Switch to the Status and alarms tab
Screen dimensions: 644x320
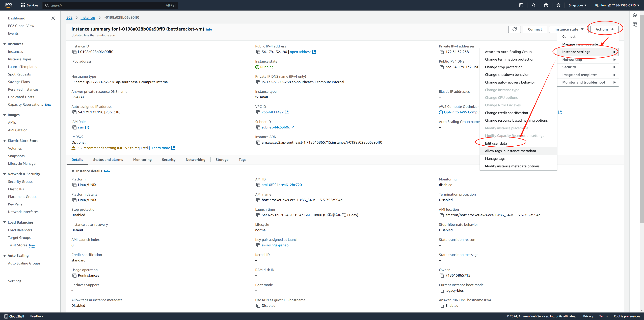click(x=108, y=160)
